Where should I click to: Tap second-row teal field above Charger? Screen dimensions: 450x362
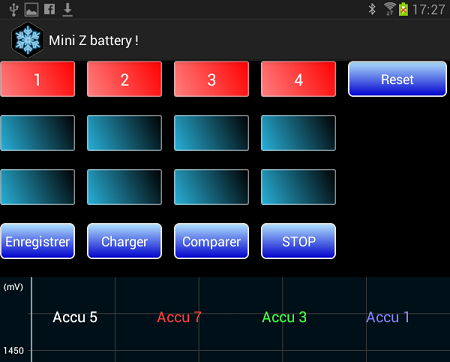pyautogui.click(x=124, y=187)
